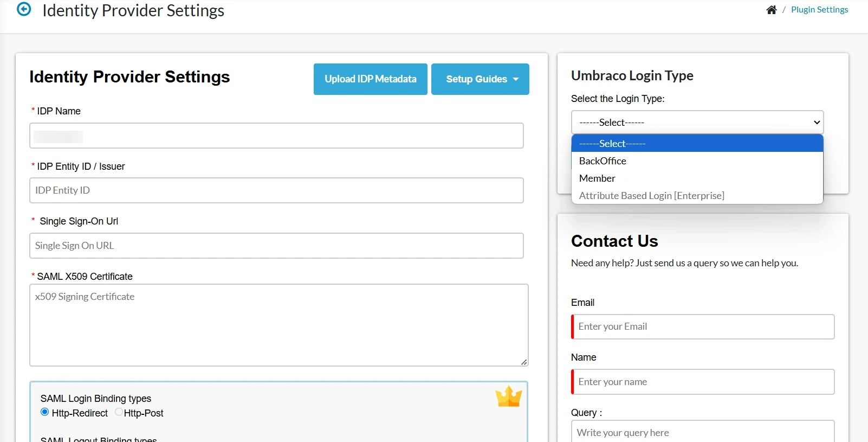Click the 'SAML X509 Certificate' label
868x442 pixels.
tap(85, 277)
